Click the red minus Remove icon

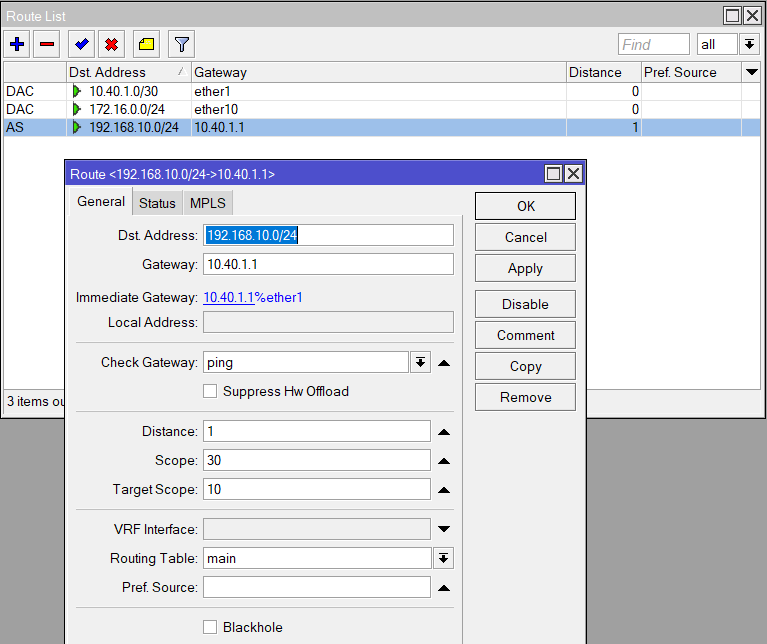(47, 44)
